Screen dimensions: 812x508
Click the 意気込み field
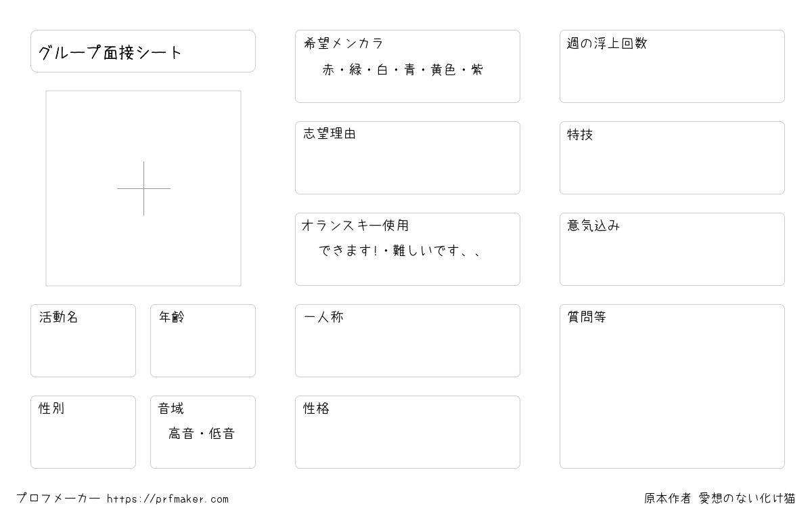pyautogui.click(x=672, y=249)
